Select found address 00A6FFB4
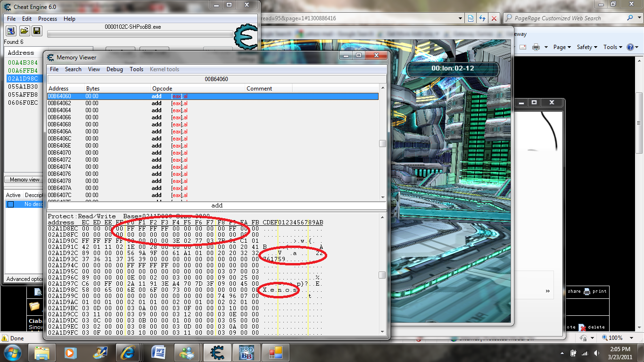 click(x=23, y=71)
